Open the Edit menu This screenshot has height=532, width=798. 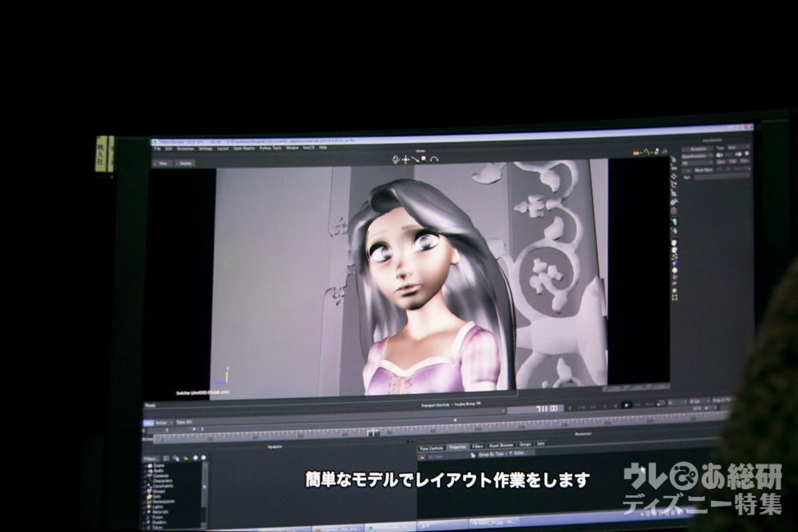pyautogui.click(x=168, y=149)
